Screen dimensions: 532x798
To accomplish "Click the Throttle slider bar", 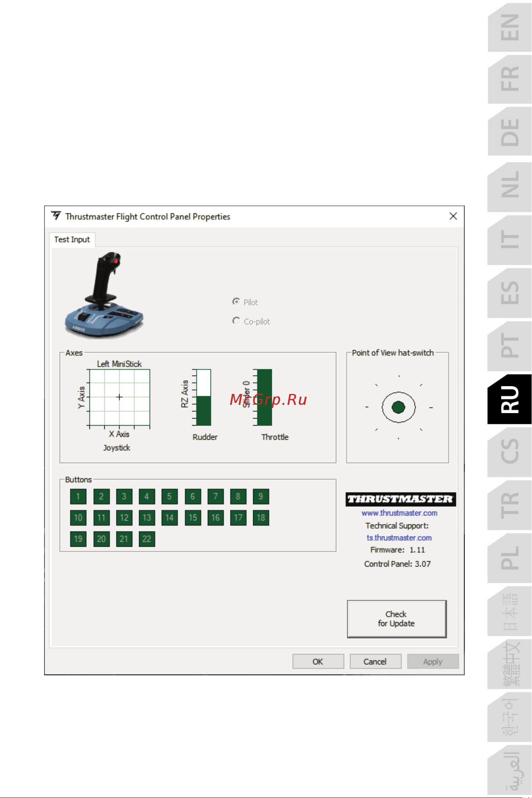I will click(x=264, y=397).
